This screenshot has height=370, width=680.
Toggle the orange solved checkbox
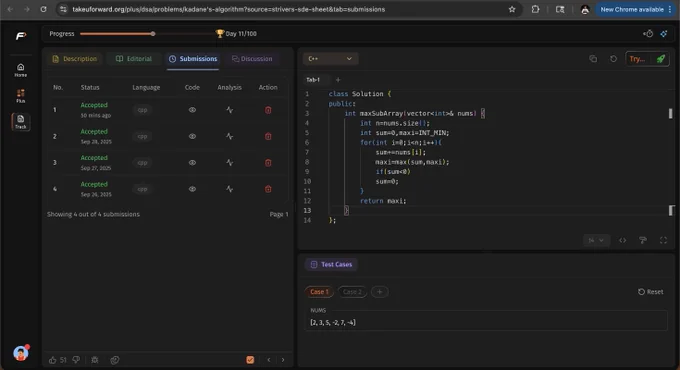pos(250,360)
